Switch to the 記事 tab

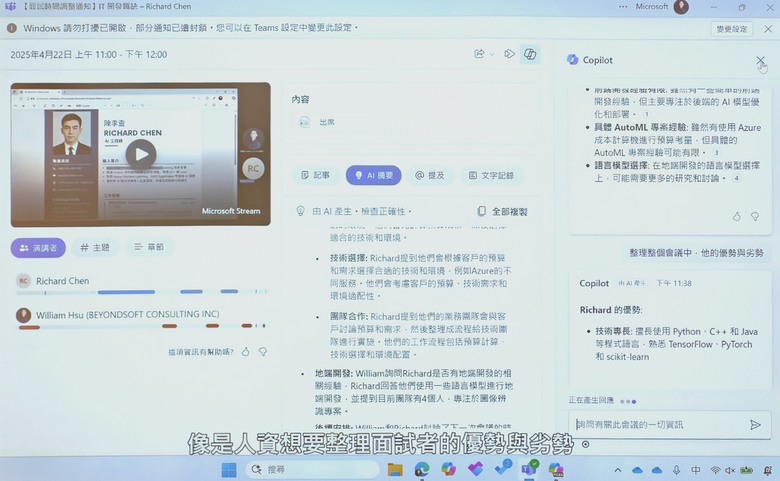click(x=315, y=175)
